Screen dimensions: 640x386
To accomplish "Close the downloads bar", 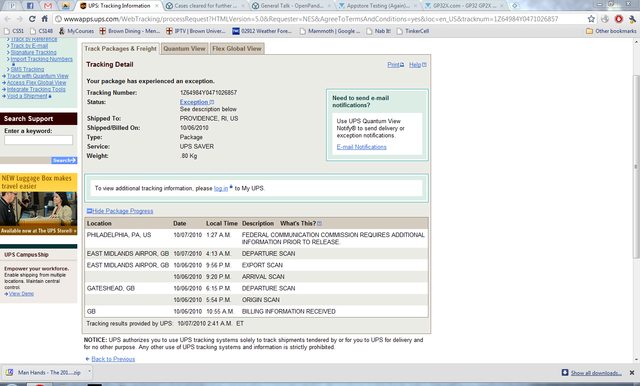I will (632, 373).
